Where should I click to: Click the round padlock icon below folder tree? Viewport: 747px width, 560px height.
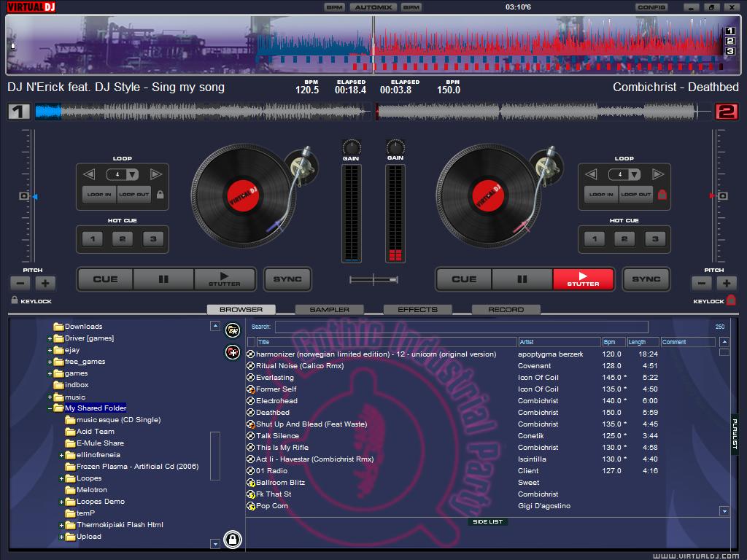pos(233,540)
